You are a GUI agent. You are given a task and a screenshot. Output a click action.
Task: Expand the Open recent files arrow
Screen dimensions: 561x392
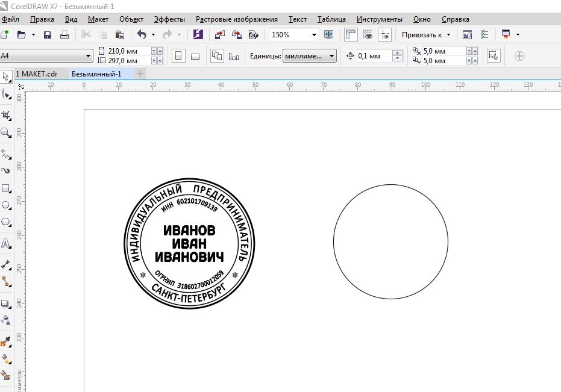click(x=33, y=35)
